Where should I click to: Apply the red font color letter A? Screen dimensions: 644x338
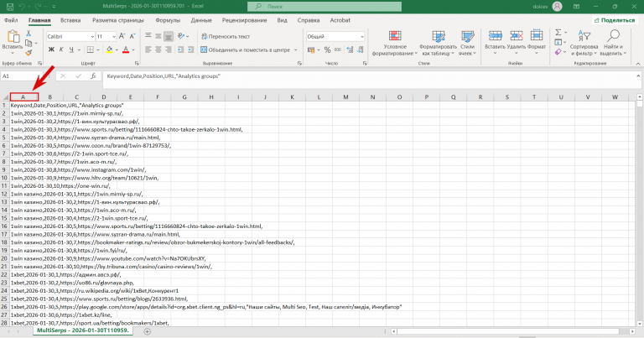pyautogui.click(x=126, y=49)
